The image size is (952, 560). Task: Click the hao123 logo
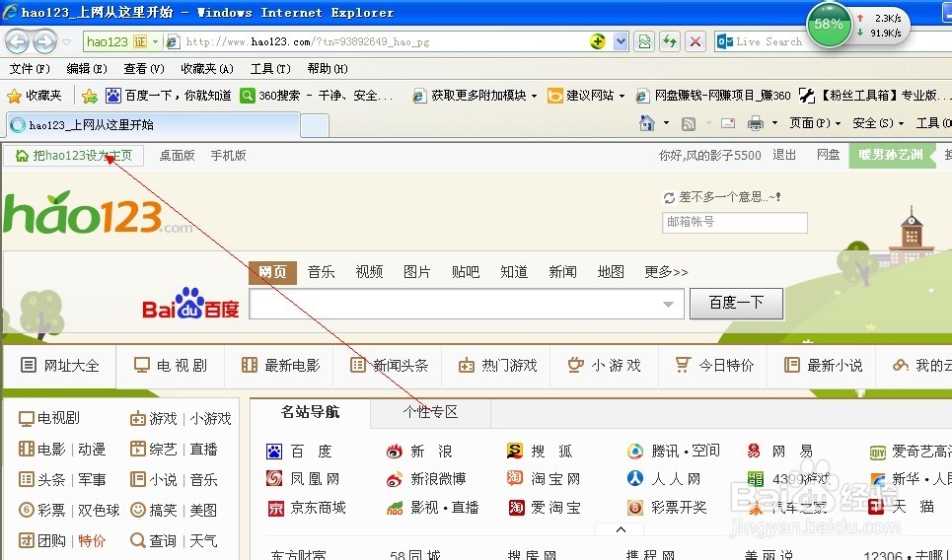click(x=97, y=212)
